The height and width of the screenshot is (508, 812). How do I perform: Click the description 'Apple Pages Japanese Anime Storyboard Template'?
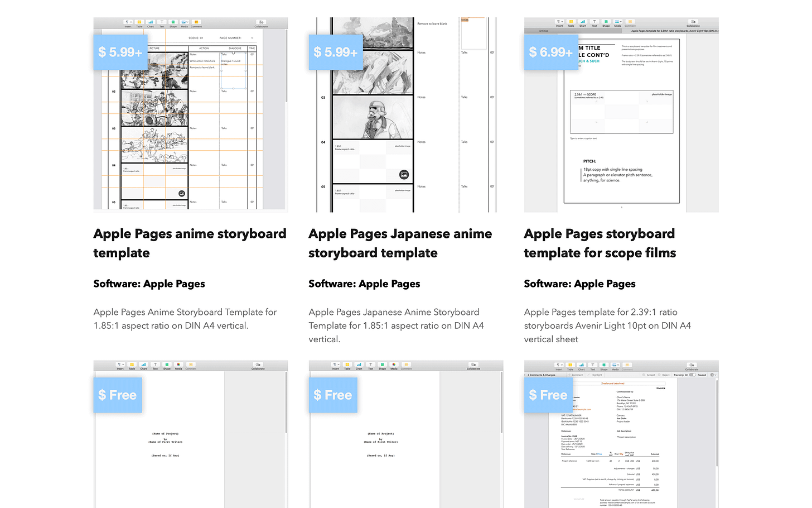tap(397, 325)
